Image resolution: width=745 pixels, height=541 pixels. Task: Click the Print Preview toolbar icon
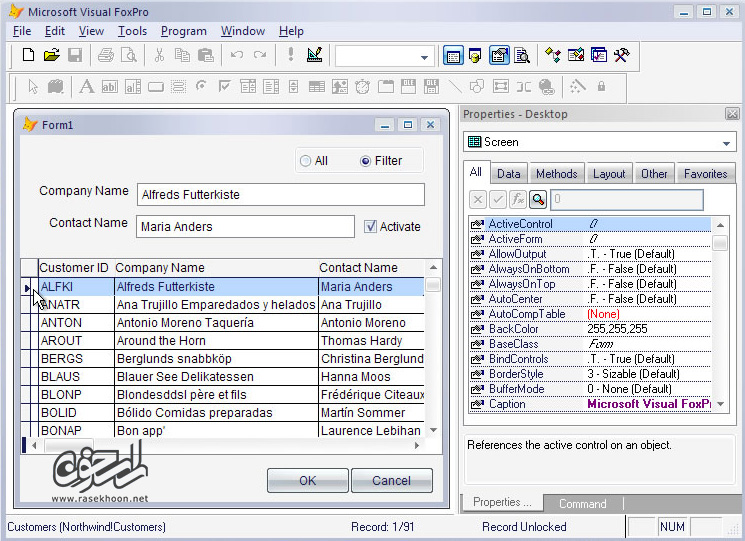click(x=129, y=55)
